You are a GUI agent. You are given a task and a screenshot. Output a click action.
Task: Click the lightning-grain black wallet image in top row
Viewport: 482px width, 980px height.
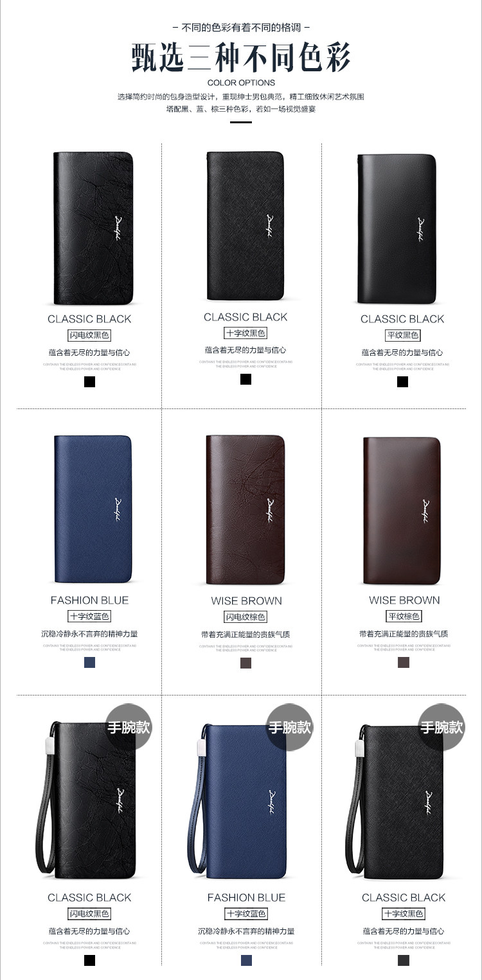click(93, 228)
